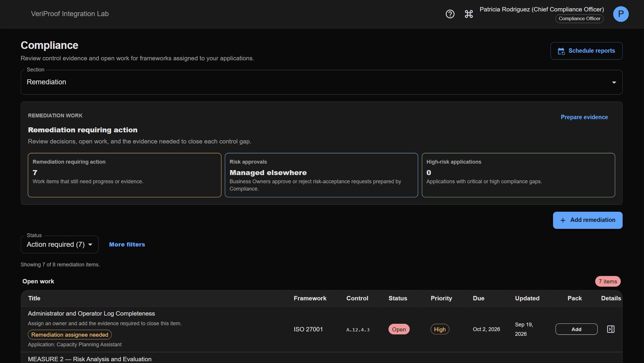Click the calendar icon in Schedule reports

coord(561,51)
